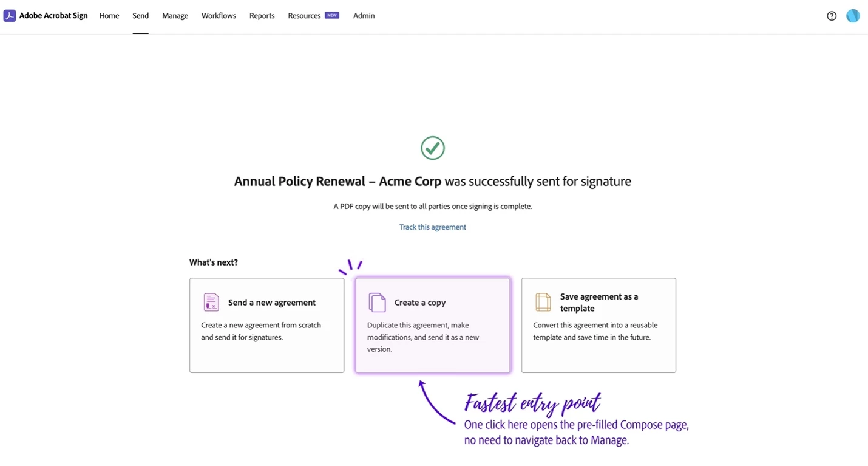Choose Save agreement as a template card
The width and height of the screenshot is (868, 466).
(598, 326)
